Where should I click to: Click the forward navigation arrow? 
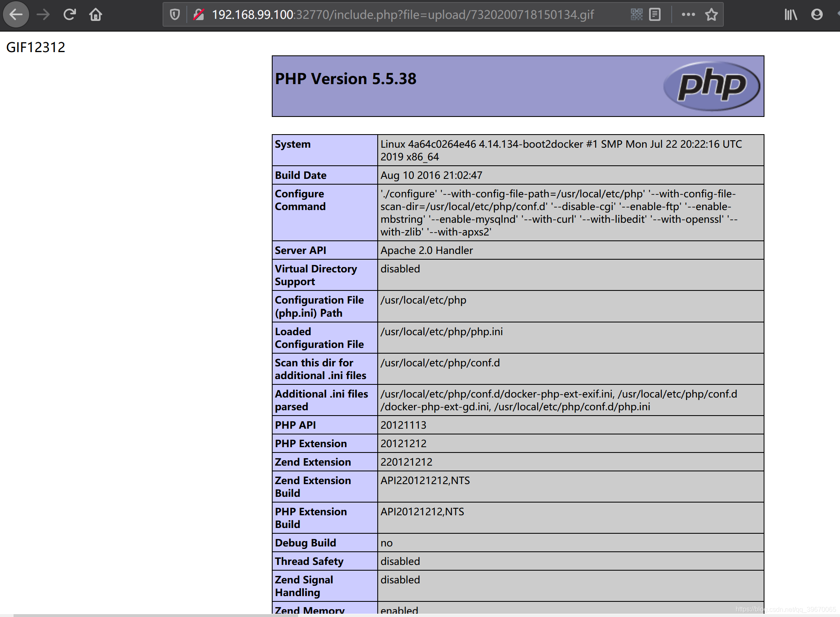click(x=43, y=15)
